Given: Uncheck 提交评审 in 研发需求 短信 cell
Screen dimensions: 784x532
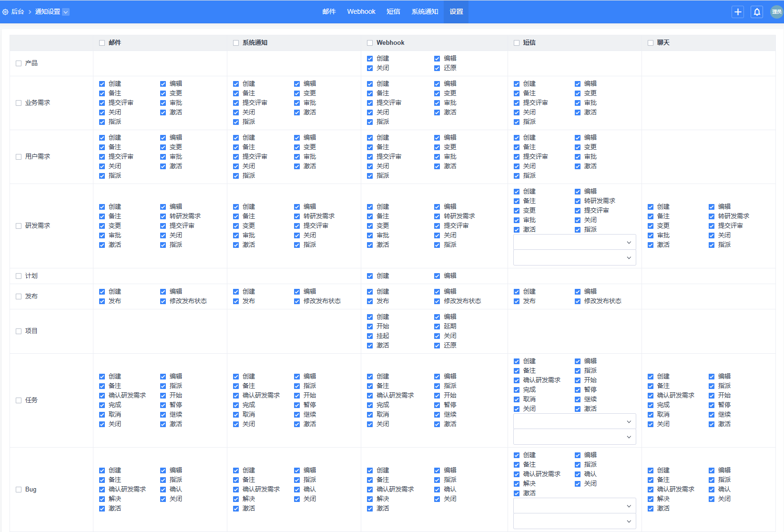Looking at the screenshot, I should [578, 211].
